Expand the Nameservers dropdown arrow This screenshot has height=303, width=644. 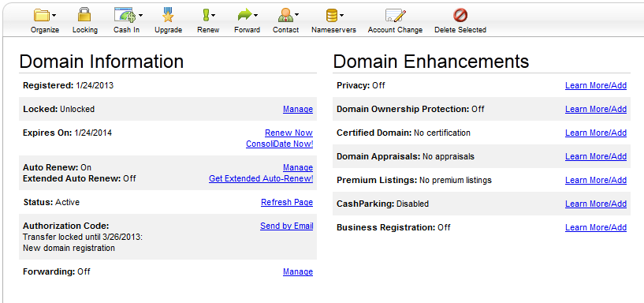341,16
